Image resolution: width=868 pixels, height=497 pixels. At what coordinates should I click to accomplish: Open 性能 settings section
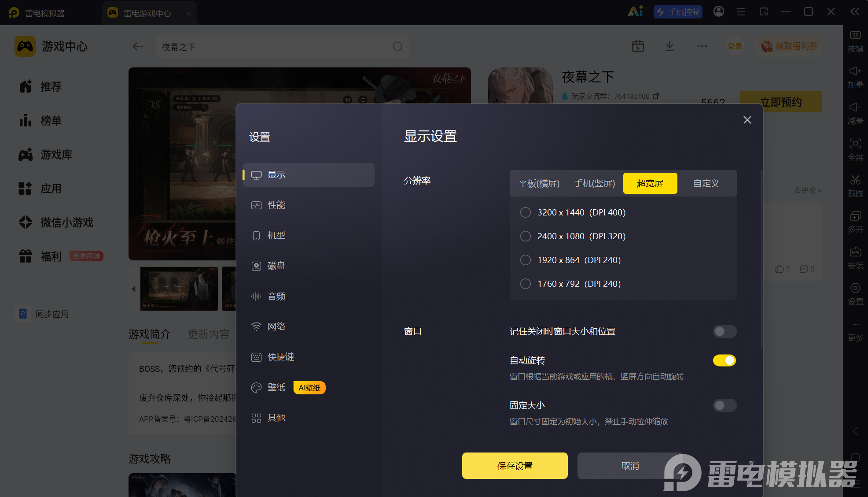click(x=309, y=205)
